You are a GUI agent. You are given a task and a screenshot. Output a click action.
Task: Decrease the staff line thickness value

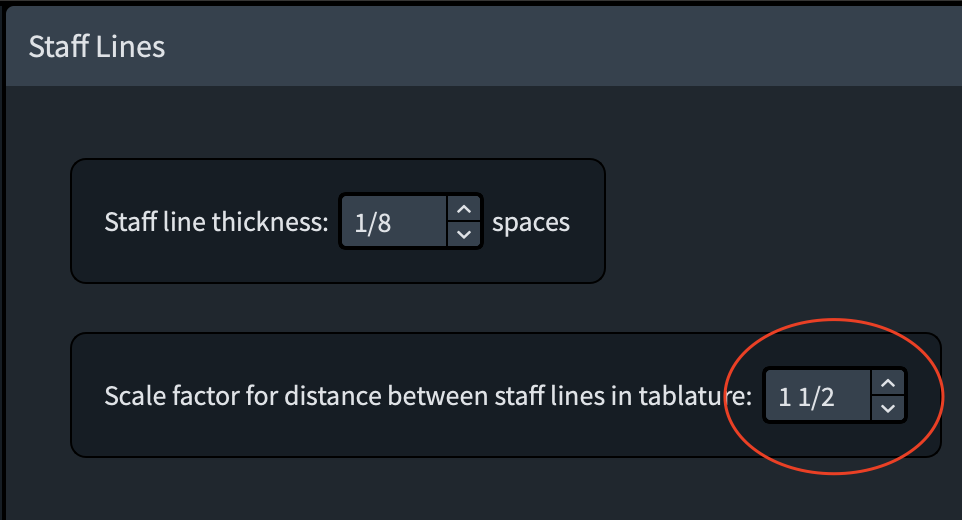click(x=462, y=234)
